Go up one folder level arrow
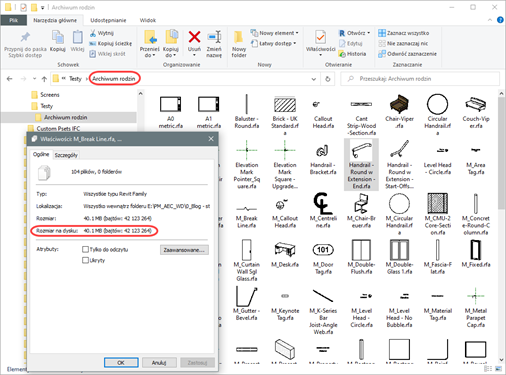506x375 pixels. pos(44,79)
